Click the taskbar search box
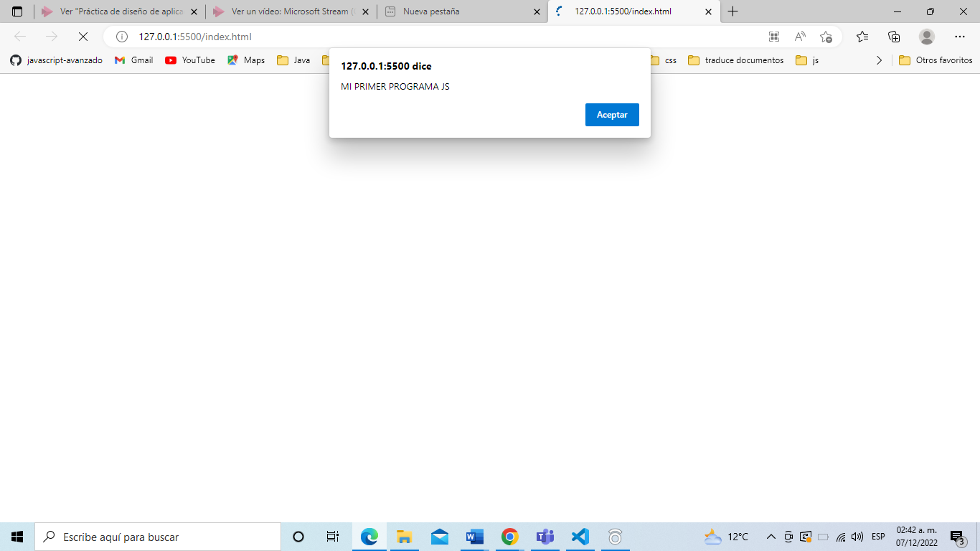The image size is (980, 551). coord(158,537)
